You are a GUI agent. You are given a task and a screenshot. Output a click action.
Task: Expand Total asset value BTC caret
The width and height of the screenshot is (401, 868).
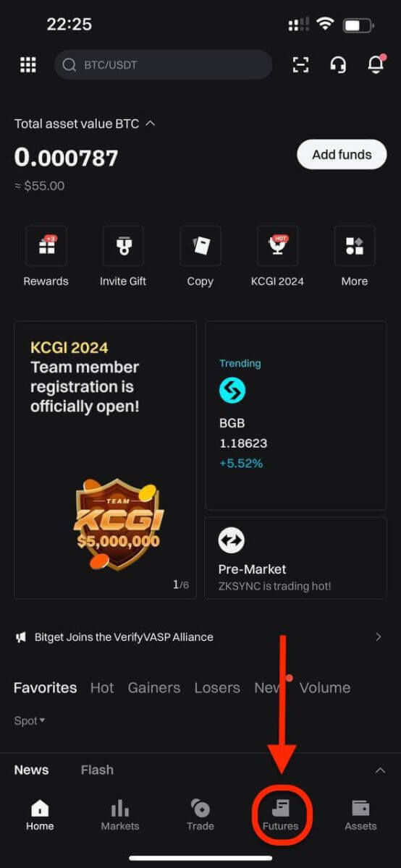pyautogui.click(x=150, y=124)
